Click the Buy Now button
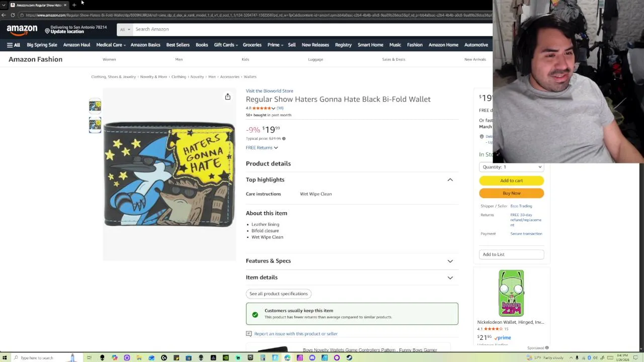Screen dimensions: 644x362 tap(511, 193)
